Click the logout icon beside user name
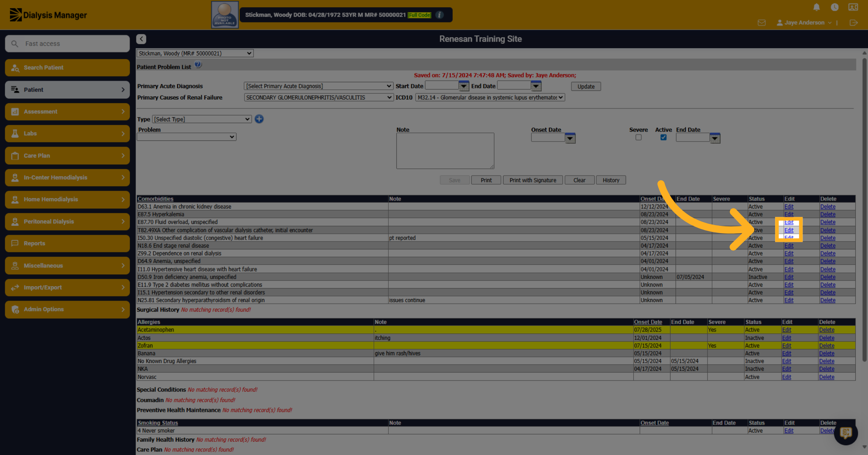This screenshot has height=455, width=868. (x=854, y=23)
